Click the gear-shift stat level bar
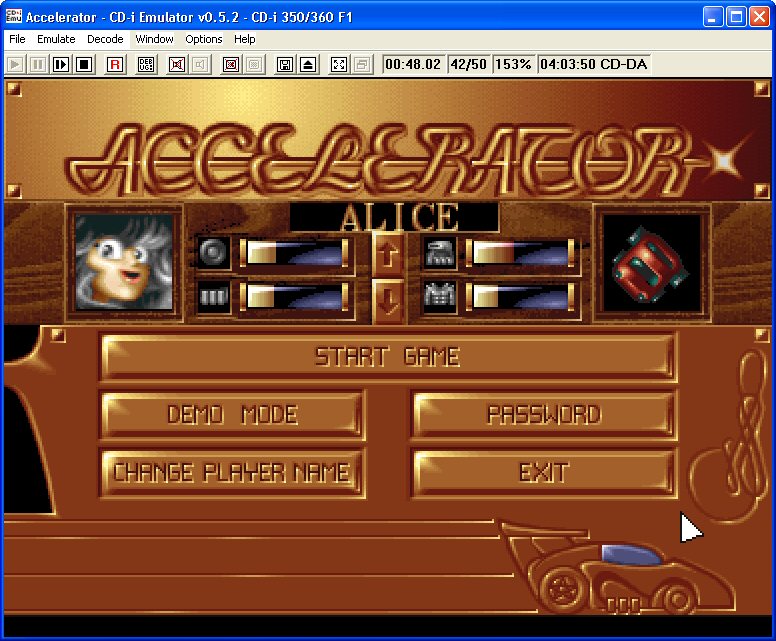Screen dimensions: 776x641 296,298
